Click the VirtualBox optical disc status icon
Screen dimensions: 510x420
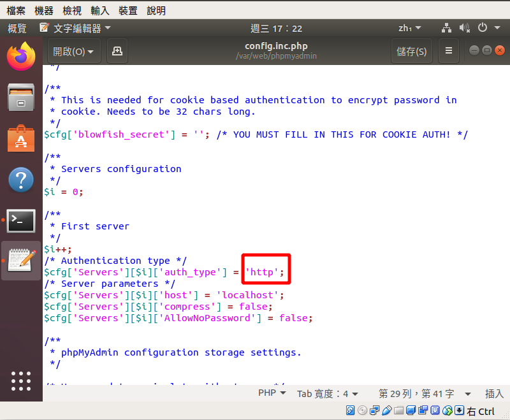[362, 410]
